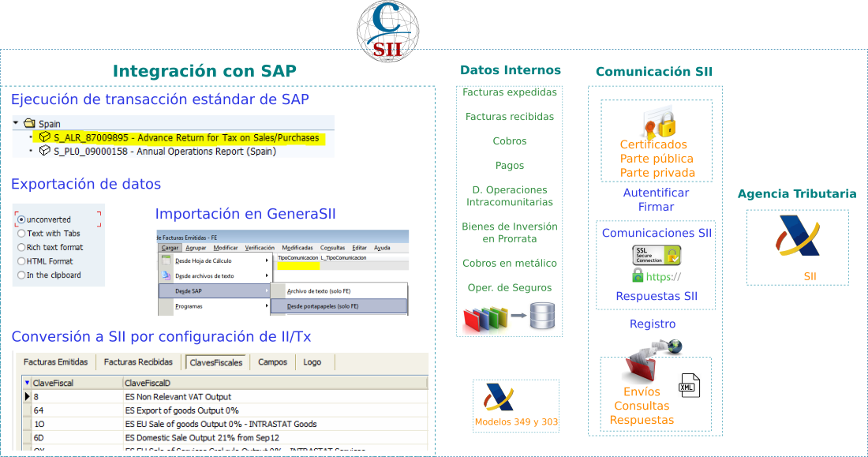Choose the HTML Format radio button
Viewport: 868px width, 457px height.
(21, 261)
